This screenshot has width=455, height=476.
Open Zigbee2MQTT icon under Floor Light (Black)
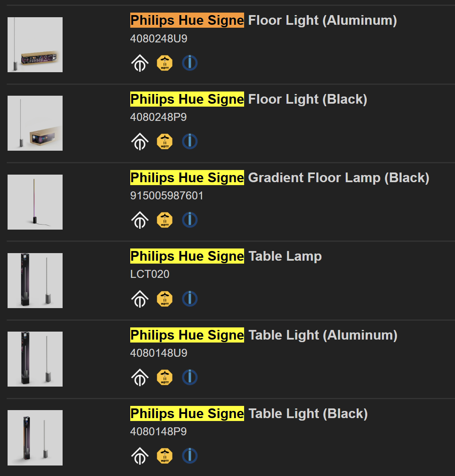pos(165,141)
